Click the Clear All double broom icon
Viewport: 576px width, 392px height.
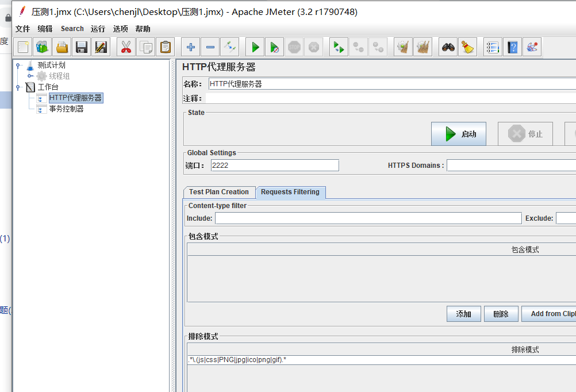[423, 47]
